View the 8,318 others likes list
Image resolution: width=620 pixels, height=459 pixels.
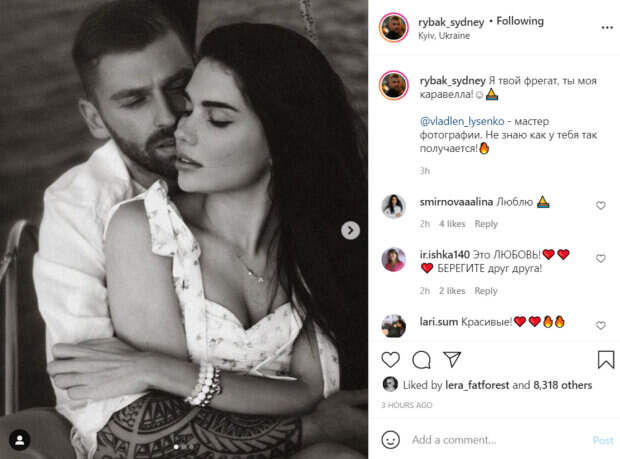pyautogui.click(x=562, y=385)
